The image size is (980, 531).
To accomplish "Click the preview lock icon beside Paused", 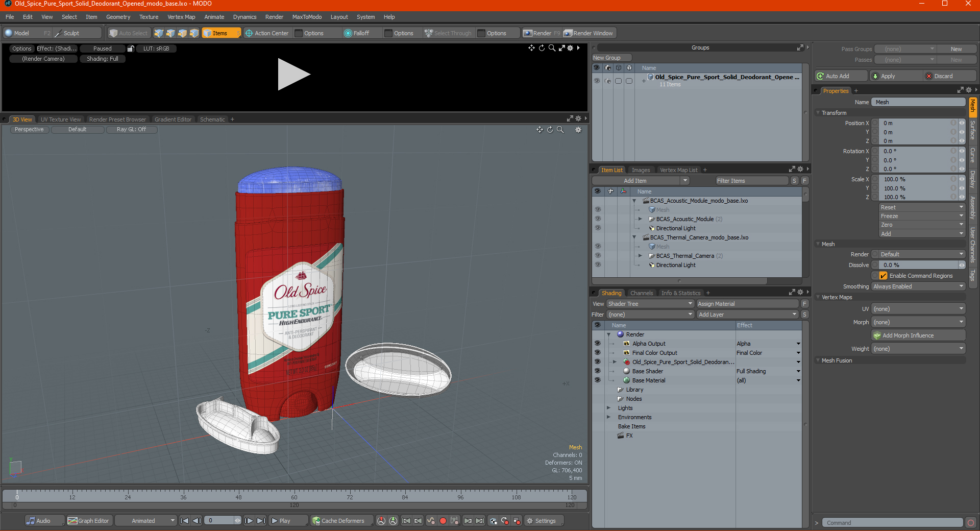I will coord(131,49).
